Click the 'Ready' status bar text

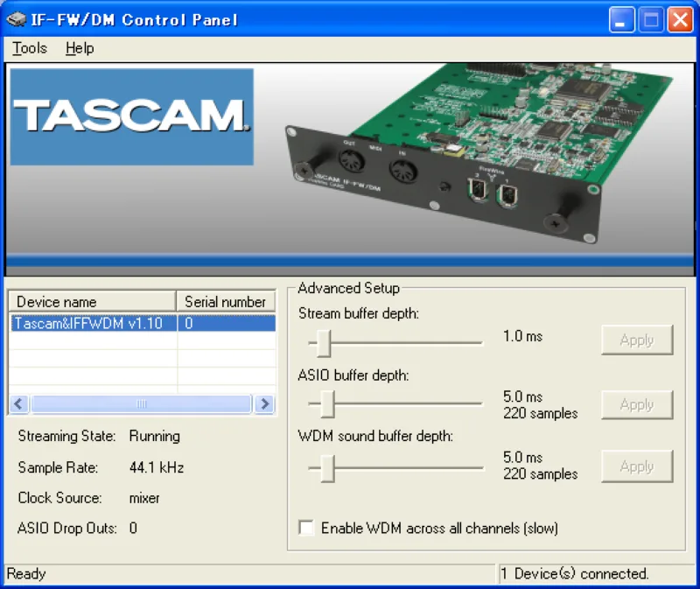coord(26,573)
